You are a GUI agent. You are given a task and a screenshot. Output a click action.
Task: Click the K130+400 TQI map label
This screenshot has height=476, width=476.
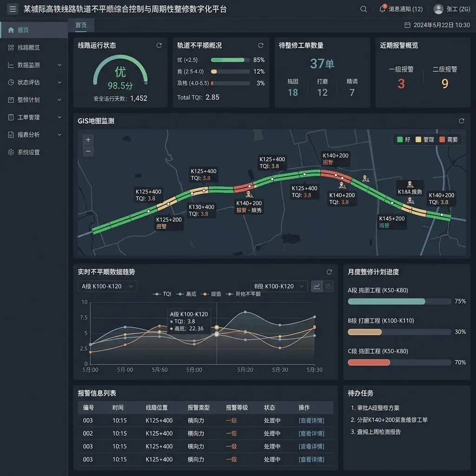pos(202,210)
